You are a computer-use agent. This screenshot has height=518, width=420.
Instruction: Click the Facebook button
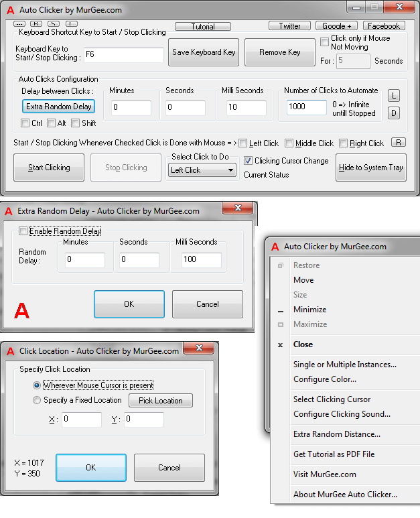pyautogui.click(x=384, y=25)
